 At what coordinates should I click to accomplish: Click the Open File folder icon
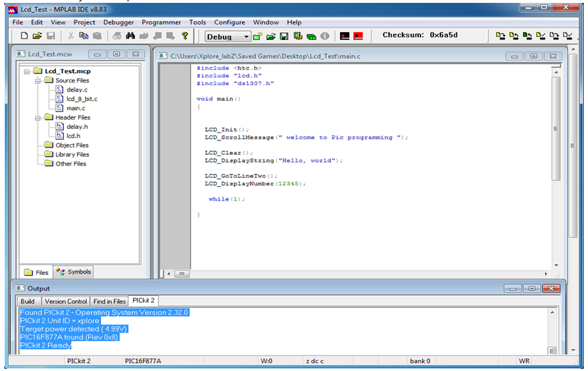point(37,36)
